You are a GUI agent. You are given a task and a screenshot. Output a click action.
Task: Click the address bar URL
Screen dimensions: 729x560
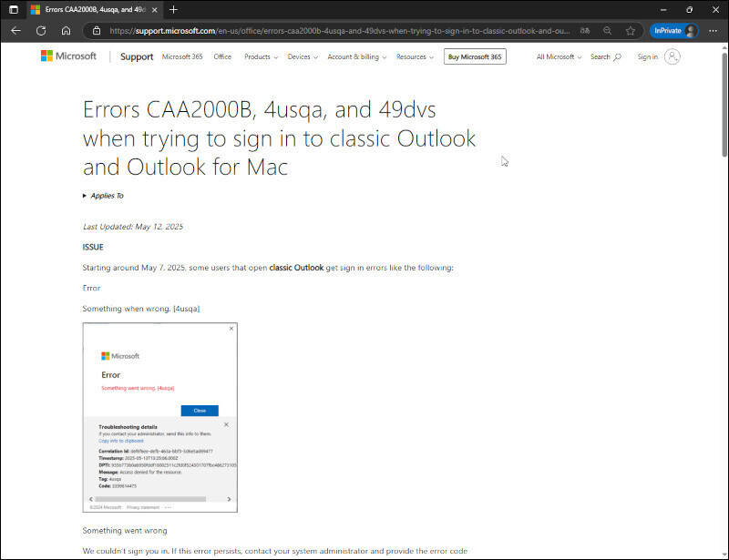click(339, 31)
